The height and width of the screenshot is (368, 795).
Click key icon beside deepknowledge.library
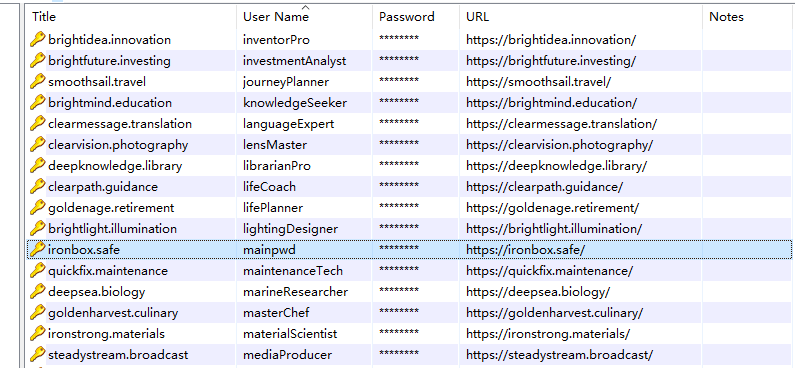click(38, 166)
